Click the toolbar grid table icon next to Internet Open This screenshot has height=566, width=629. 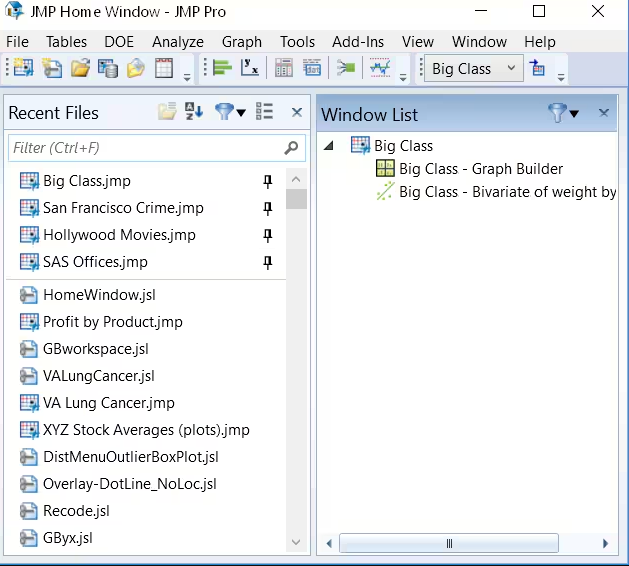click(164, 68)
